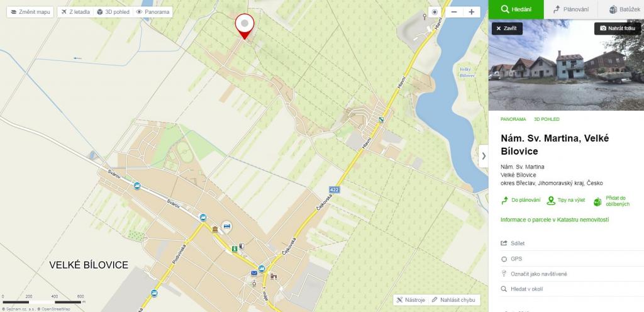Switch to Z letadla aerial view
This screenshot has height=312, width=644.
[x=75, y=12]
